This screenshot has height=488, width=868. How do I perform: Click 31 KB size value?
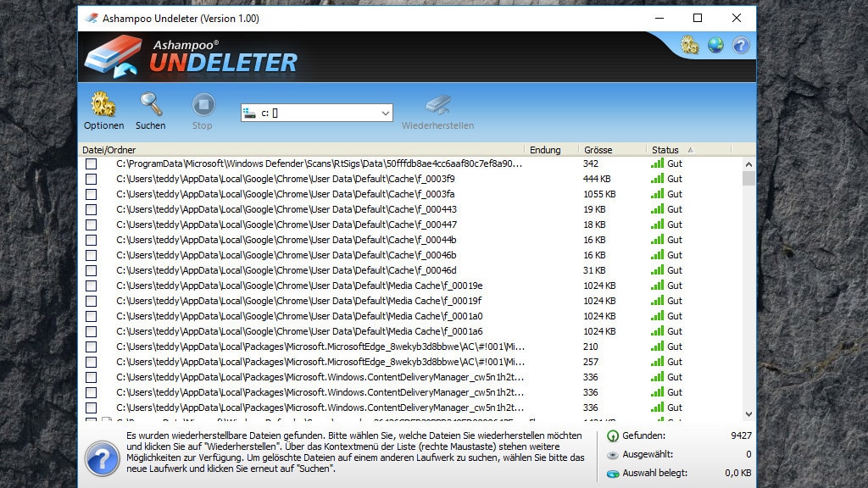(594, 270)
